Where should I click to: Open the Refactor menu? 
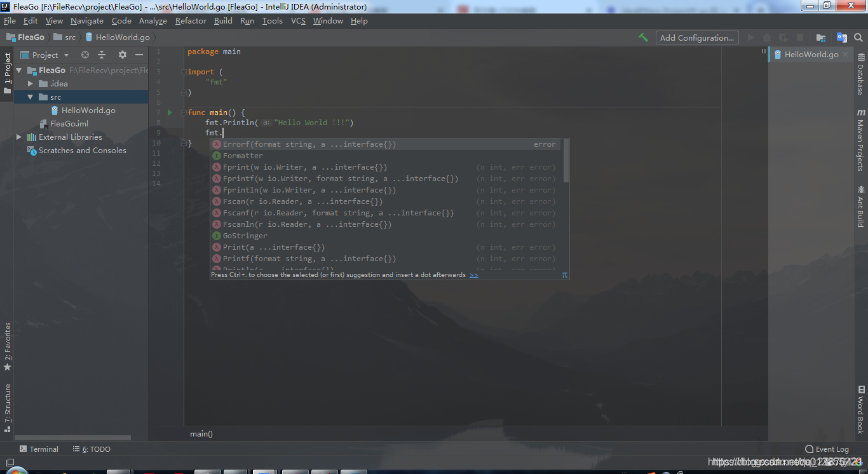191,21
